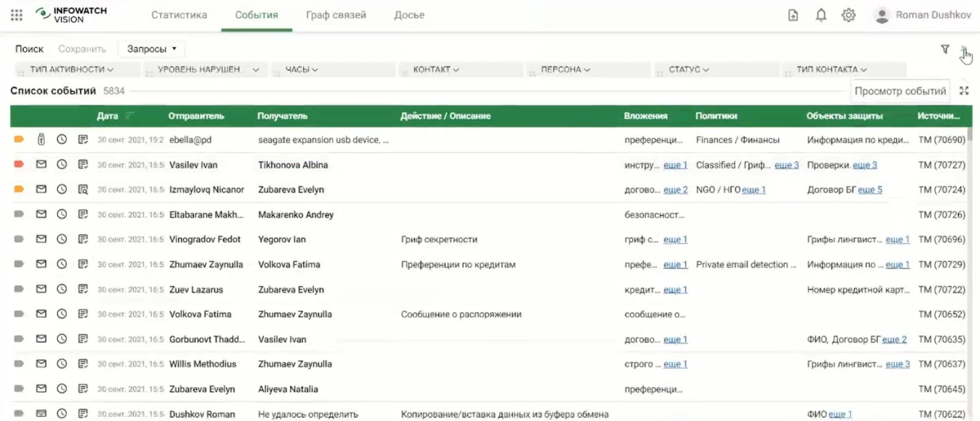Click еще 1 link next to NGO / НГО
980x421 pixels.
(753, 190)
